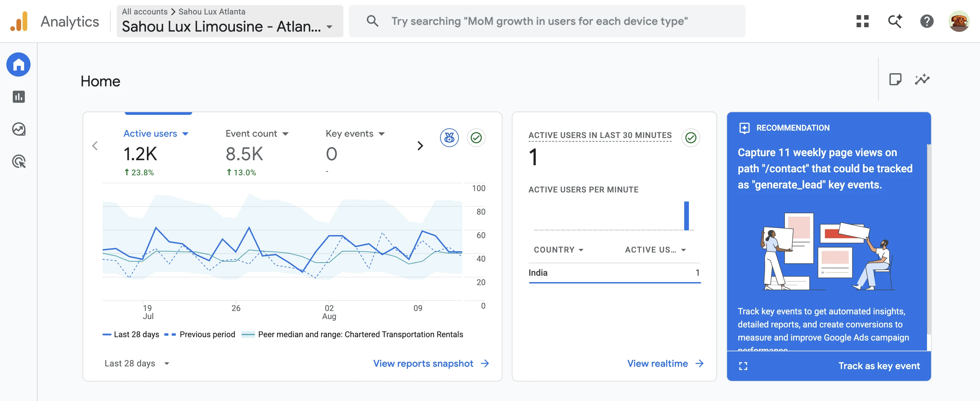980x401 pixels.
Task: Open the Insights trend icon near Home
Action: pos(922,80)
